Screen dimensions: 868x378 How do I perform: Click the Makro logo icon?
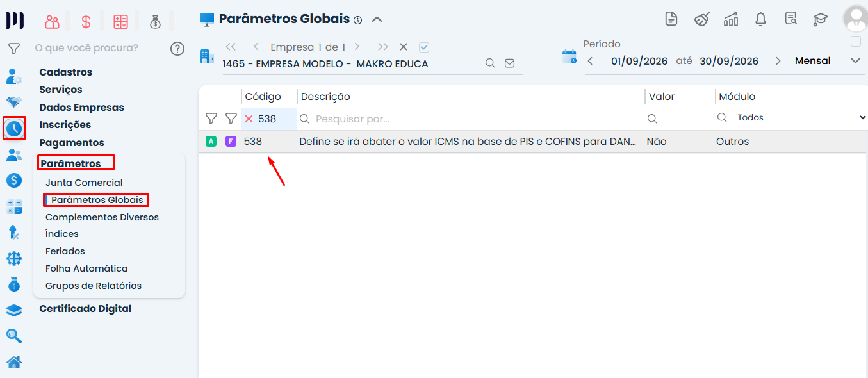(x=15, y=21)
